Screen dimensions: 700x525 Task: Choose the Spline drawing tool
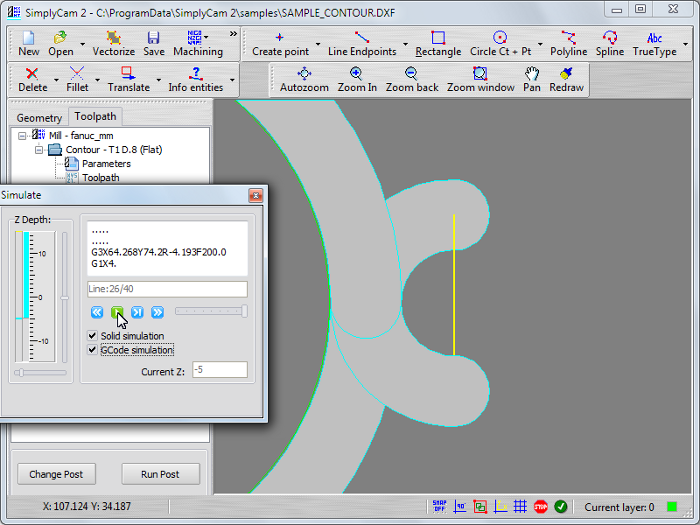609,43
